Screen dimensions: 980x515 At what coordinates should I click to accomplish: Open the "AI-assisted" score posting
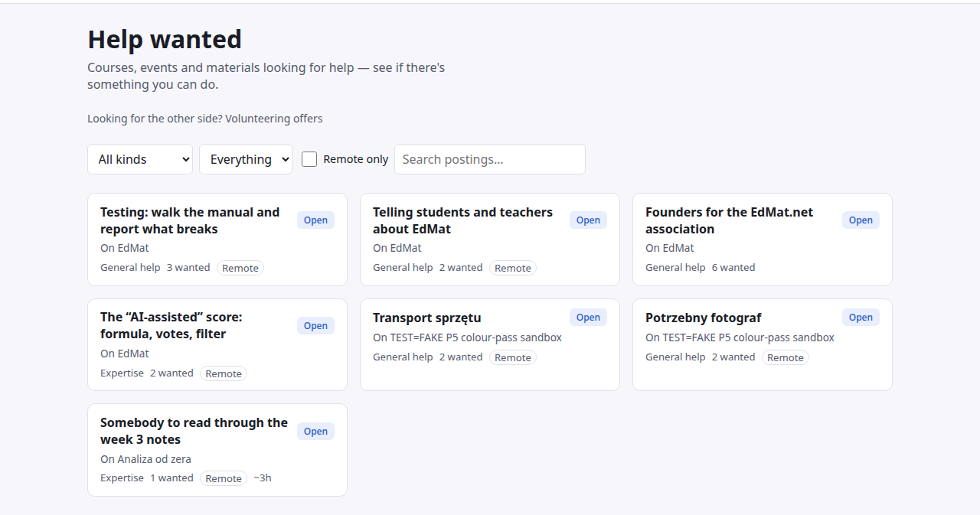tap(171, 325)
